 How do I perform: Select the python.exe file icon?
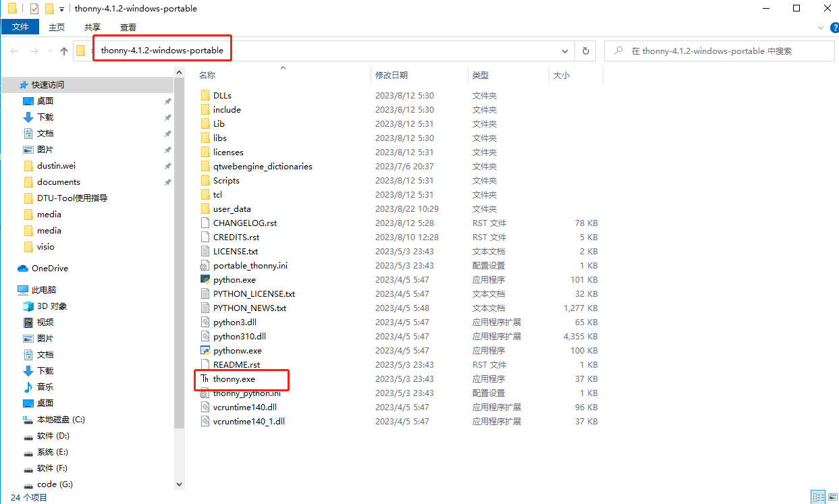point(206,279)
